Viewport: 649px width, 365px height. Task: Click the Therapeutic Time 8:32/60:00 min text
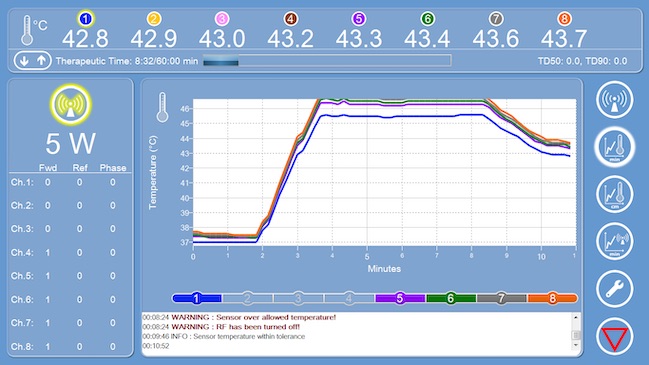pos(127,61)
